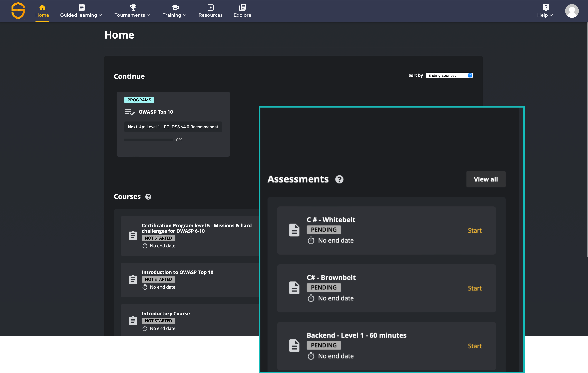Go to the Home tab

point(42,11)
